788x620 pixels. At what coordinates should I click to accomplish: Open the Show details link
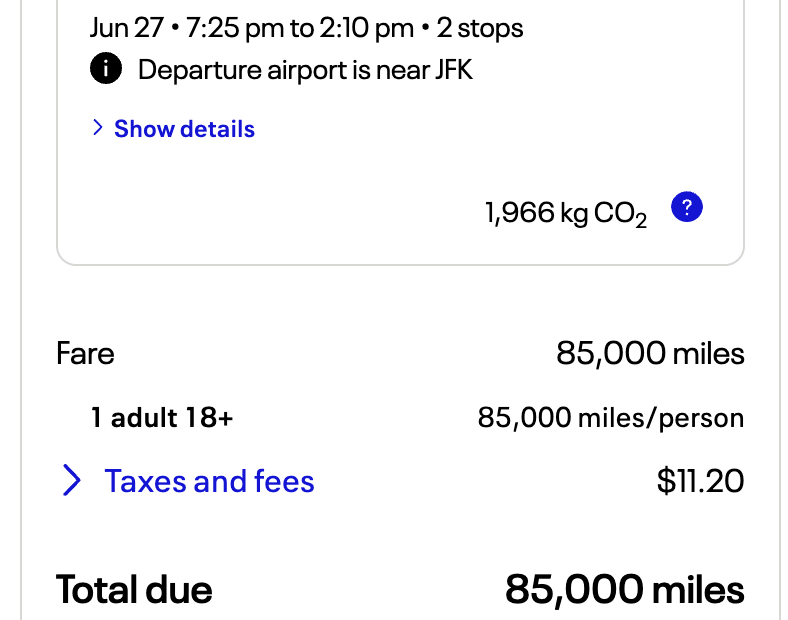pos(184,129)
